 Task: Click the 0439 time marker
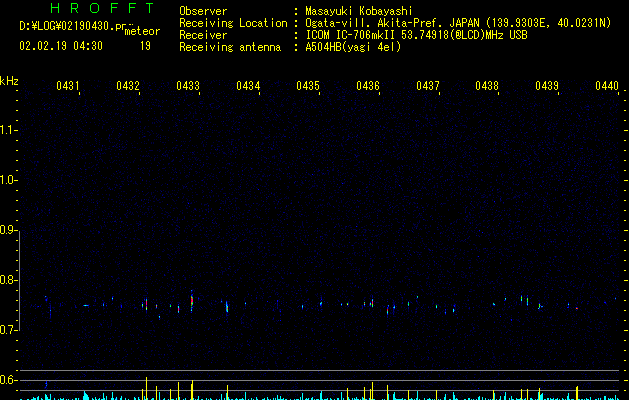click(x=547, y=86)
